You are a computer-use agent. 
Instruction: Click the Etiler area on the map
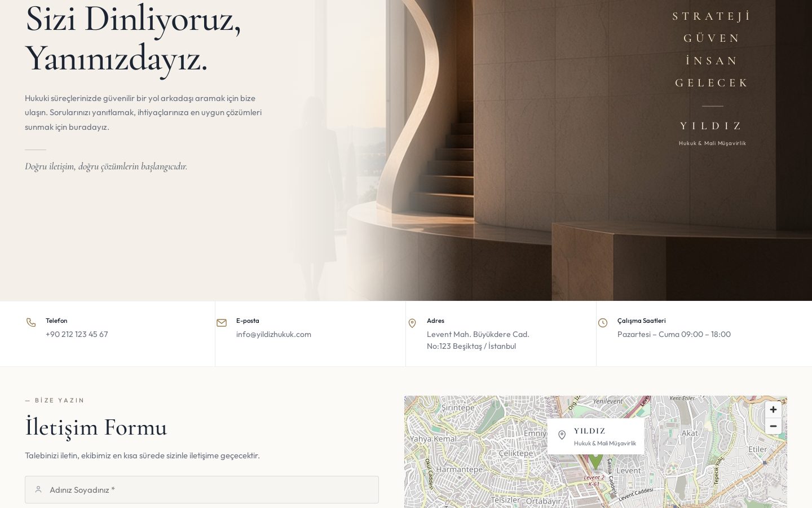click(x=757, y=449)
